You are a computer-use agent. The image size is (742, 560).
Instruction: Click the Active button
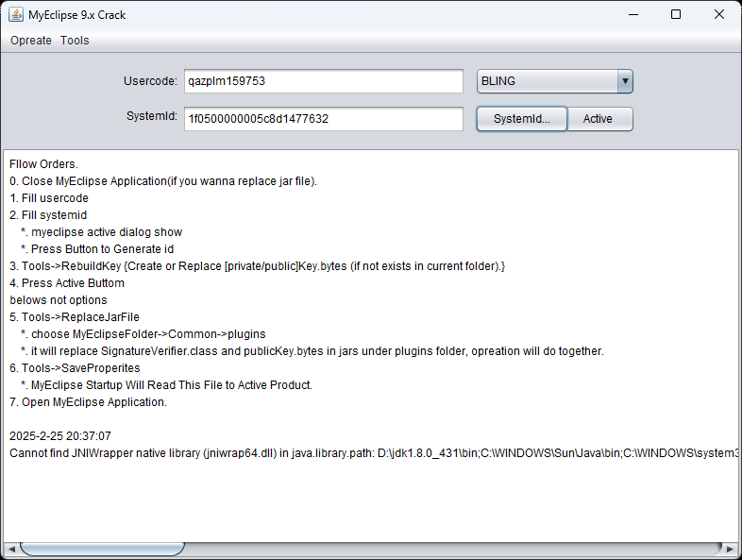coord(599,119)
